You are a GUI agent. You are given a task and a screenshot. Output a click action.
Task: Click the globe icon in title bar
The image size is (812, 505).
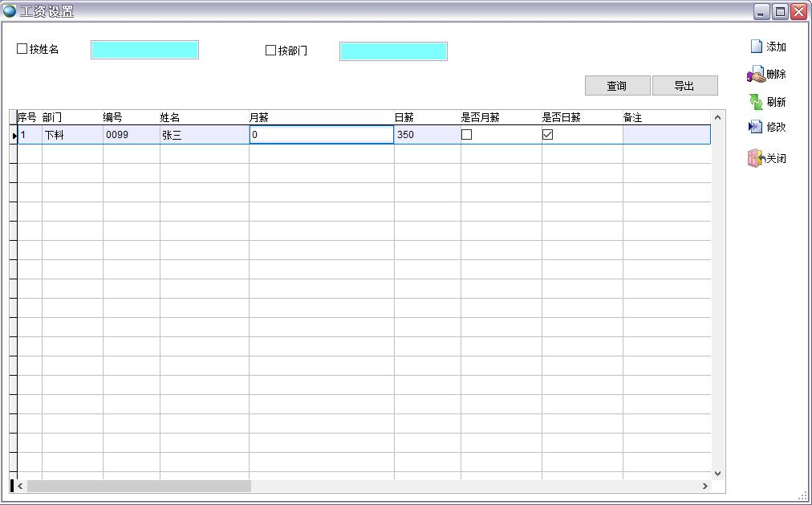pos(10,11)
